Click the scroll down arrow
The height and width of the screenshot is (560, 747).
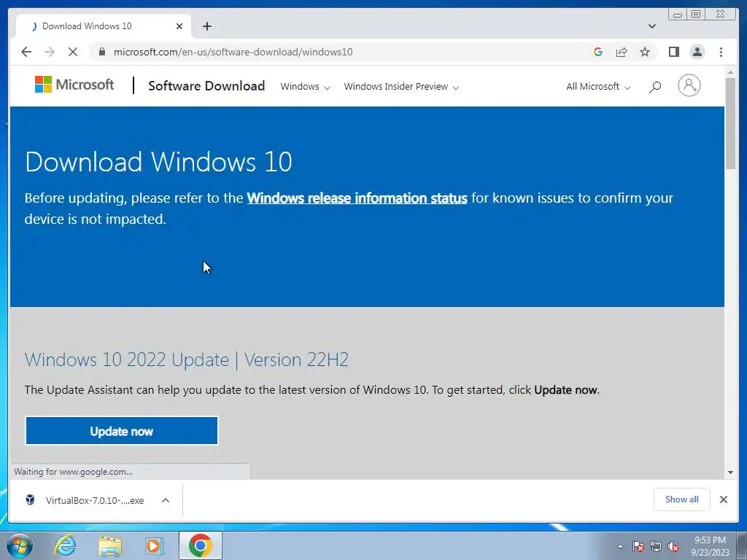(x=730, y=472)
